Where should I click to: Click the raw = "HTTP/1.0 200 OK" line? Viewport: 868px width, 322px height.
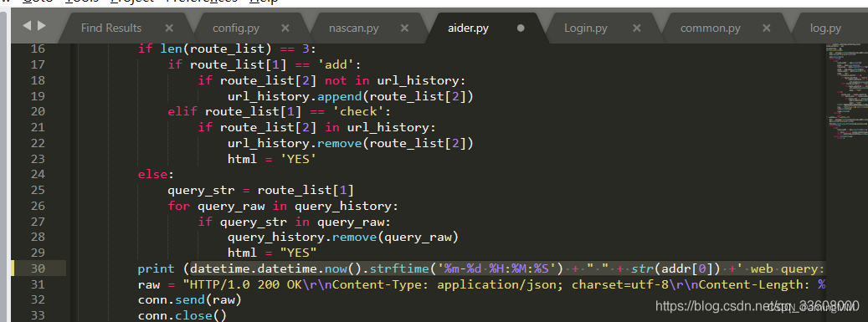point(481,284)
